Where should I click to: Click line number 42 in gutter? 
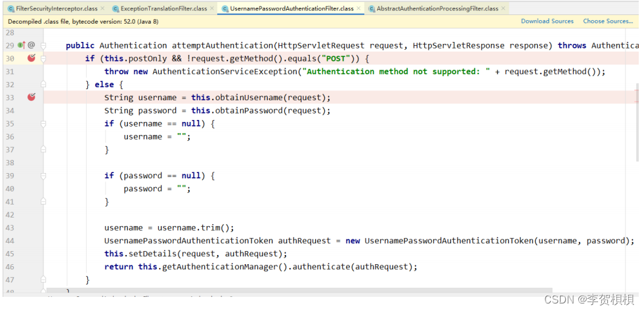pos(9,215)
